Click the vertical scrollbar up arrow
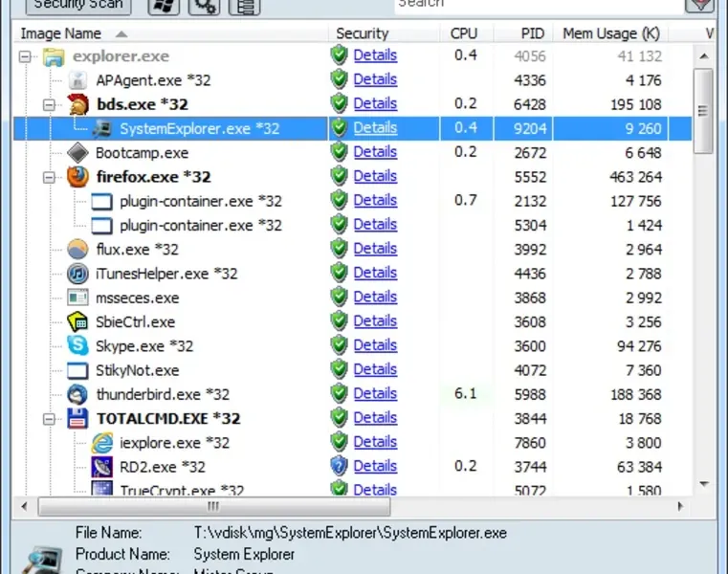The width and height of the screenshot is (728, 574). pos(704,56)
